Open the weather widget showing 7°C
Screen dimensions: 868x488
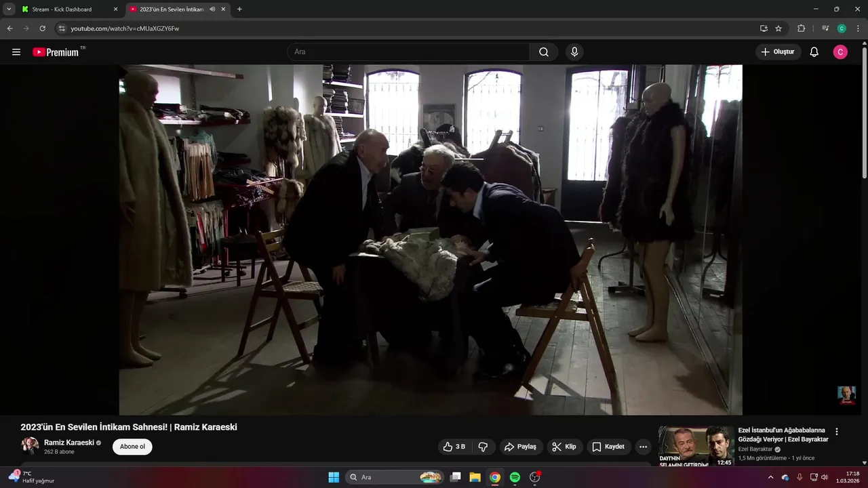pyautogui.click(x=33, y=477)
